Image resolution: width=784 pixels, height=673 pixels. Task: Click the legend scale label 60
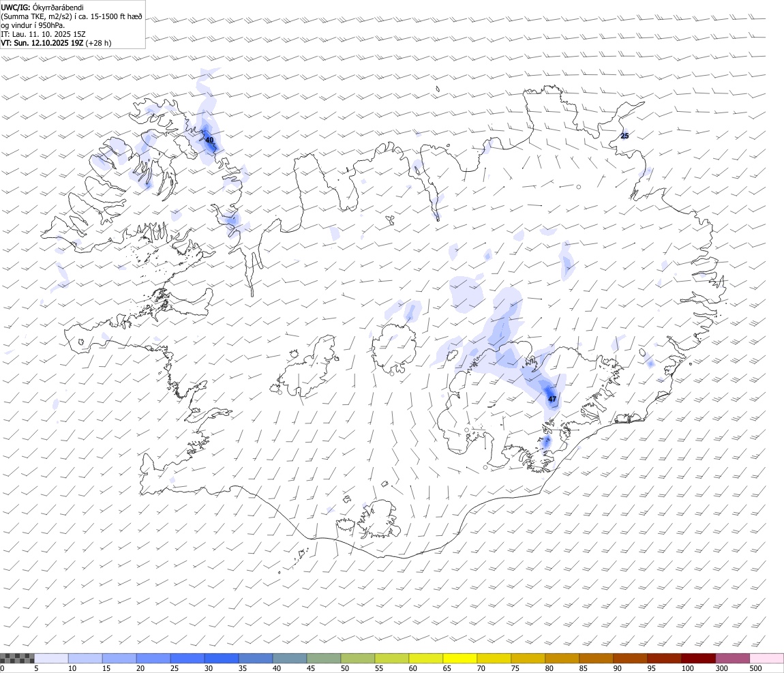pyautogui.click(x=412, y=668)
